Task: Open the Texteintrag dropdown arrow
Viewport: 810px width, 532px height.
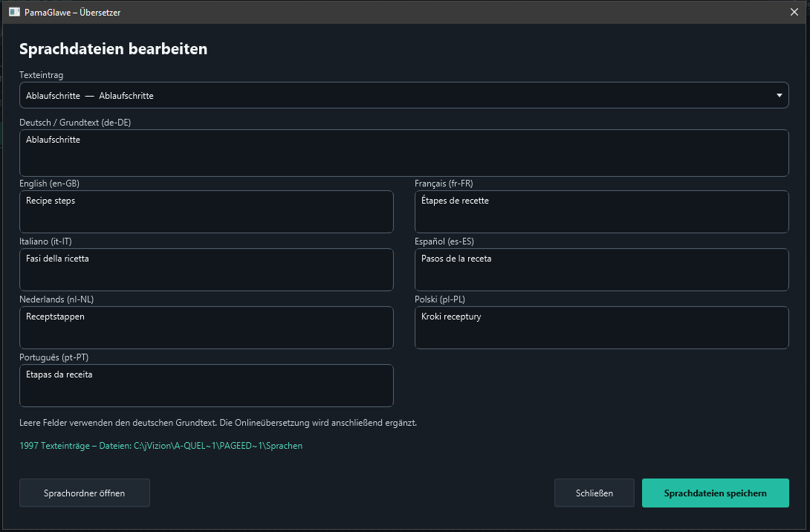Action: click(x=779, y=96)
